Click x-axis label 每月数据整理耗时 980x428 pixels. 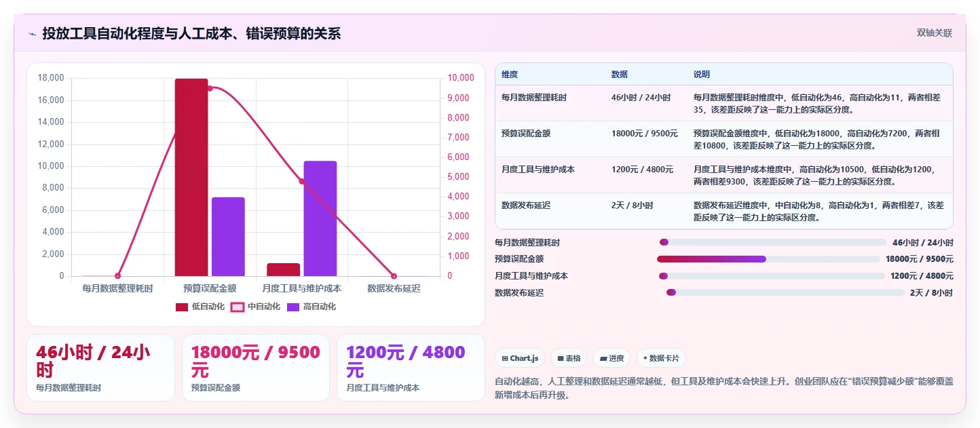(x=117, y=288)
